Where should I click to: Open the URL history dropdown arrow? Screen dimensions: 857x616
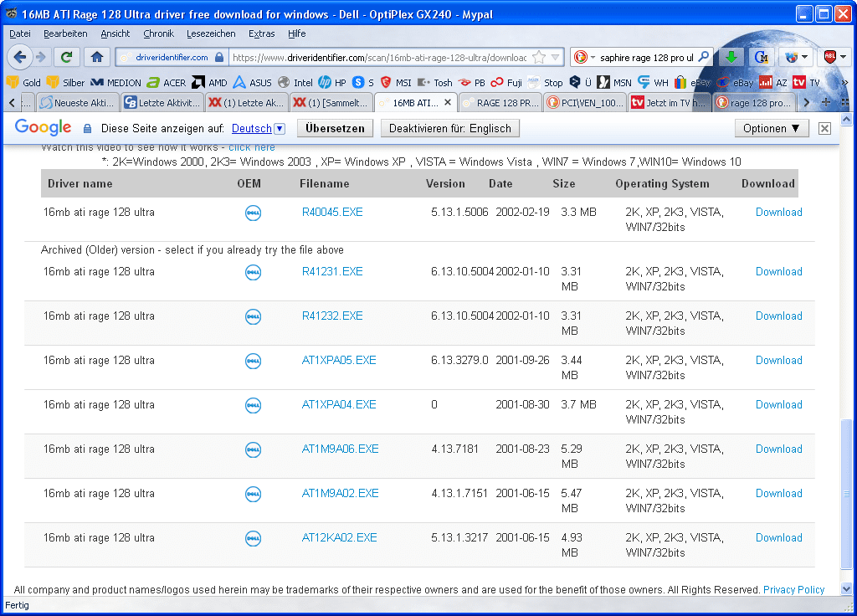coord(556,57)
